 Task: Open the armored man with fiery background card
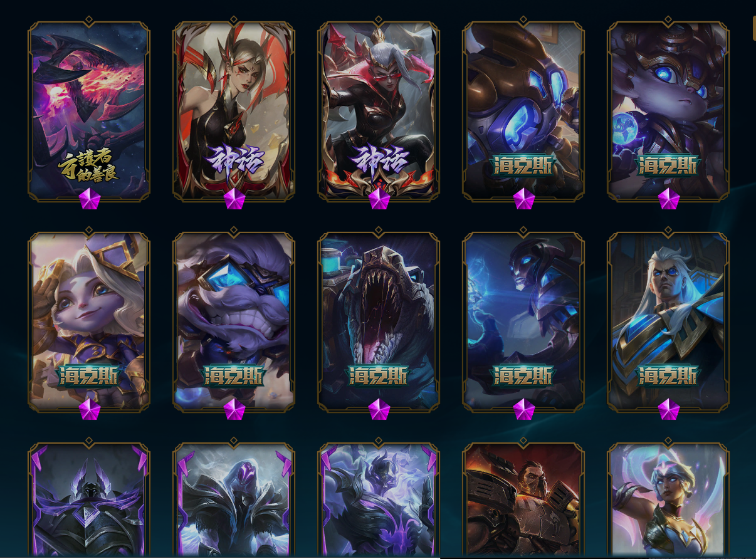click(x=523, y=499)
